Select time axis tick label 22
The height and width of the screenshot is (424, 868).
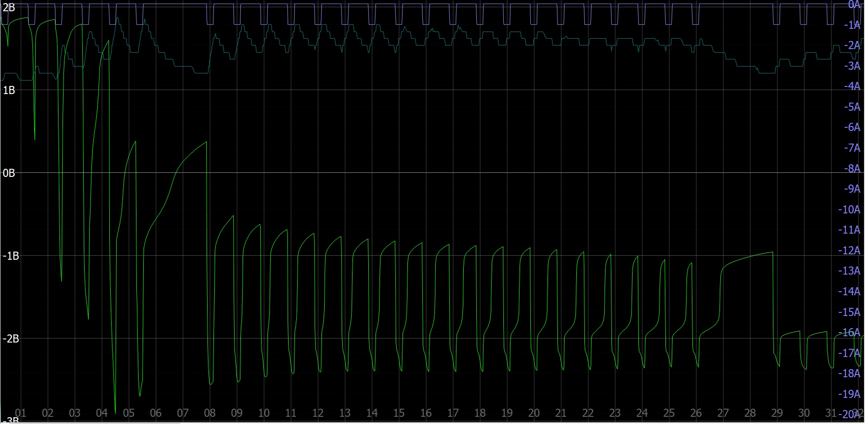coord(588,413)
